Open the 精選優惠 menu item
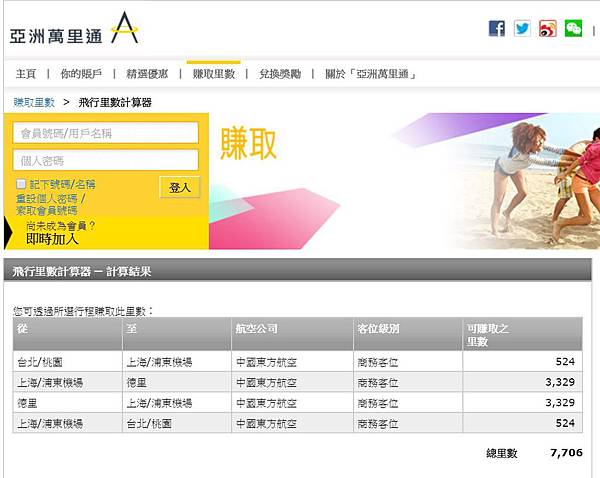This screenshot has height=478, width=600. pos(147,74)
